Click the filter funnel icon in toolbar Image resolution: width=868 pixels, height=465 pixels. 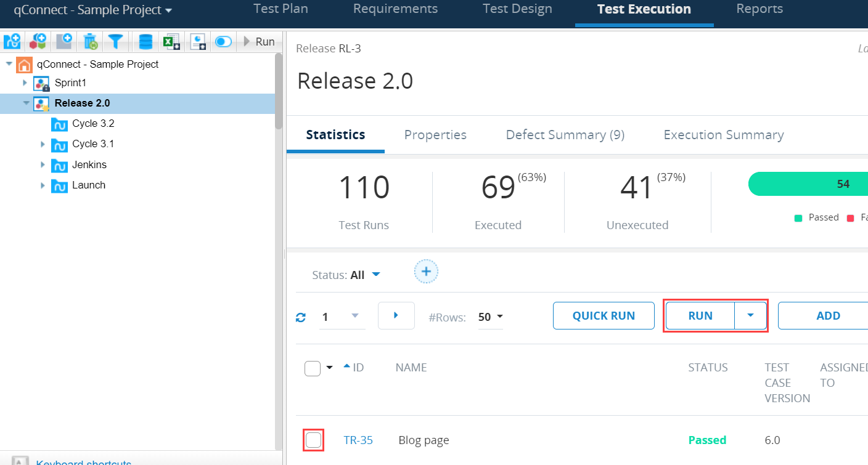coord(116,41)
